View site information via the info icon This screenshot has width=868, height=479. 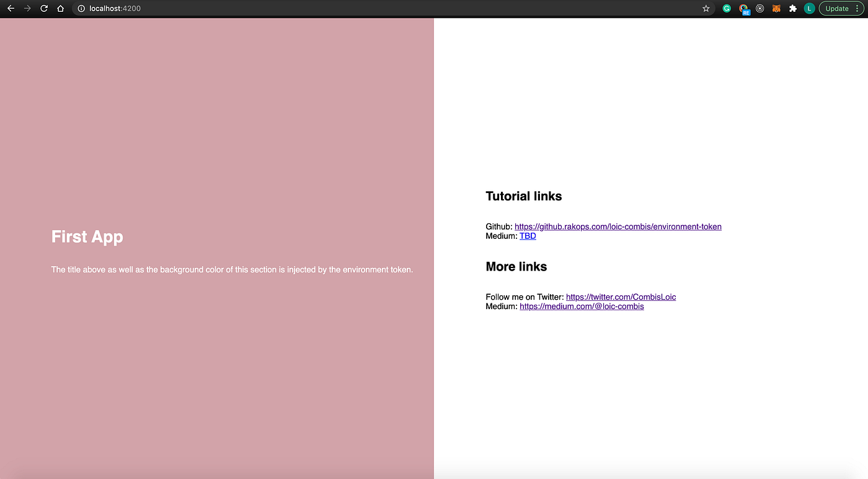tap(81, 8)
